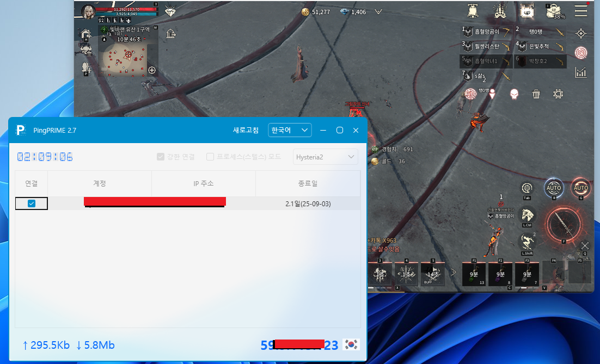Click the expiry date 2.1일(25-09-03) cell
This screenshot has height=364, width=600.
pyautogui.click(x=308, y=203)
